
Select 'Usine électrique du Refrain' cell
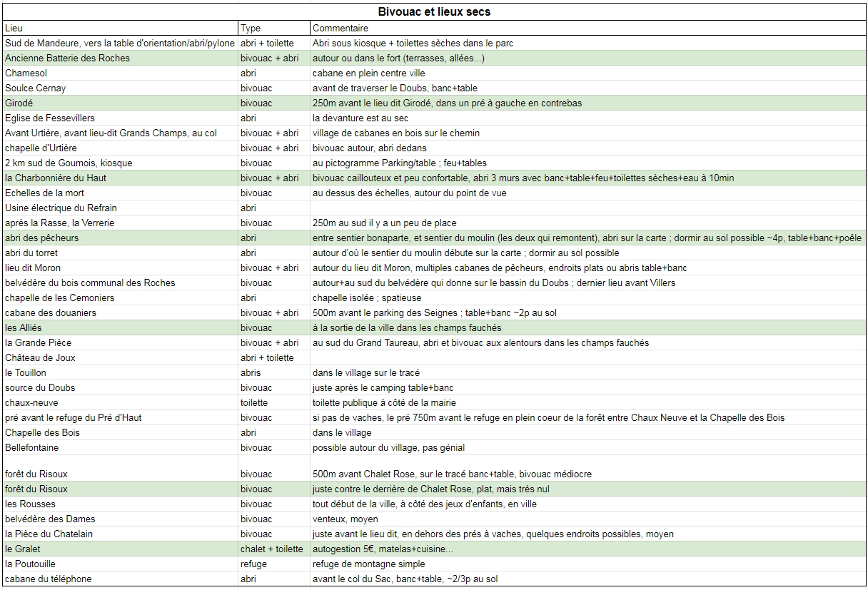click(x=121, y=208)
